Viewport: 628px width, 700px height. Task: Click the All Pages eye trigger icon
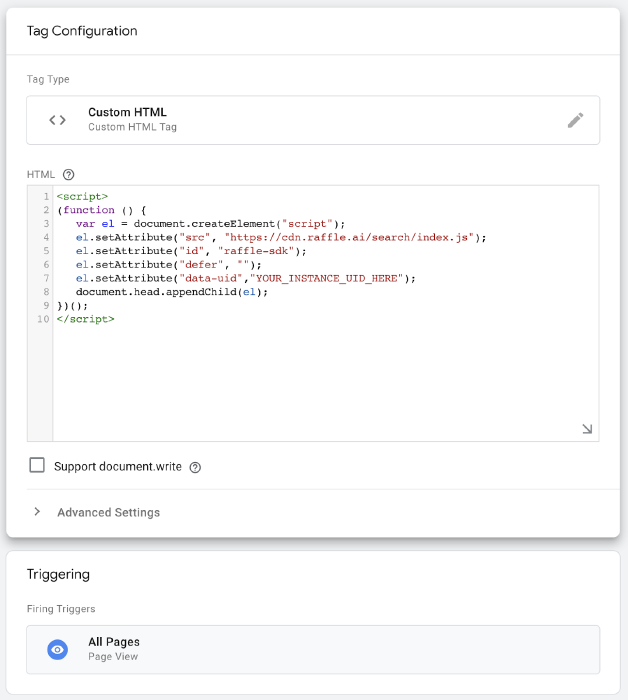[58, 650]
